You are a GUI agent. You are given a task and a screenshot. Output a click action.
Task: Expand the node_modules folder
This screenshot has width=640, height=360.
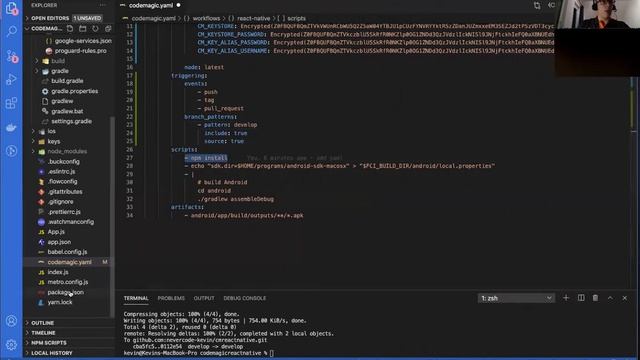[67, 151]
